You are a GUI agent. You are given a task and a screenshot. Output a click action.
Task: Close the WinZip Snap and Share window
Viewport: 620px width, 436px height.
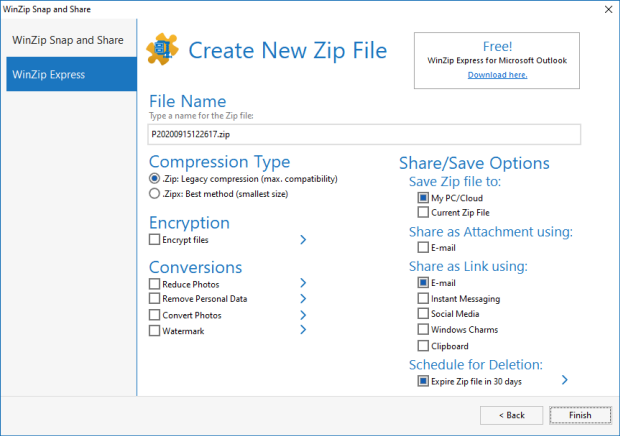click(x=609, y=9)
